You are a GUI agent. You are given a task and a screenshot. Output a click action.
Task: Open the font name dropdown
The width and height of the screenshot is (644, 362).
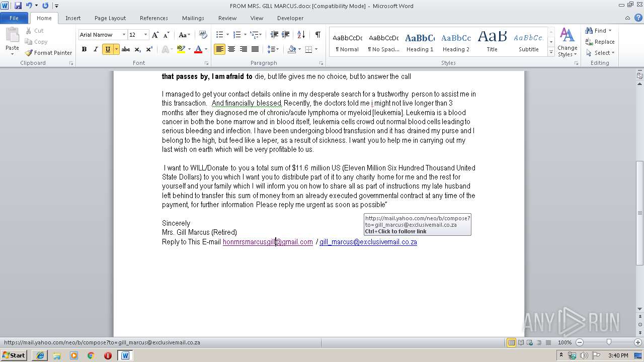coord(124,35)
